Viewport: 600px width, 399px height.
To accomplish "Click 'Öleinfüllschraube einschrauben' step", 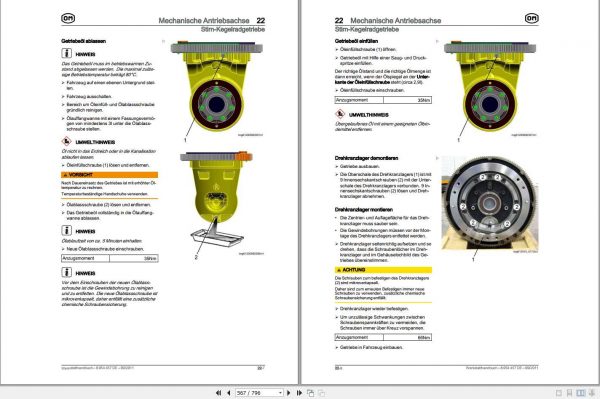I will pos(372,90).
